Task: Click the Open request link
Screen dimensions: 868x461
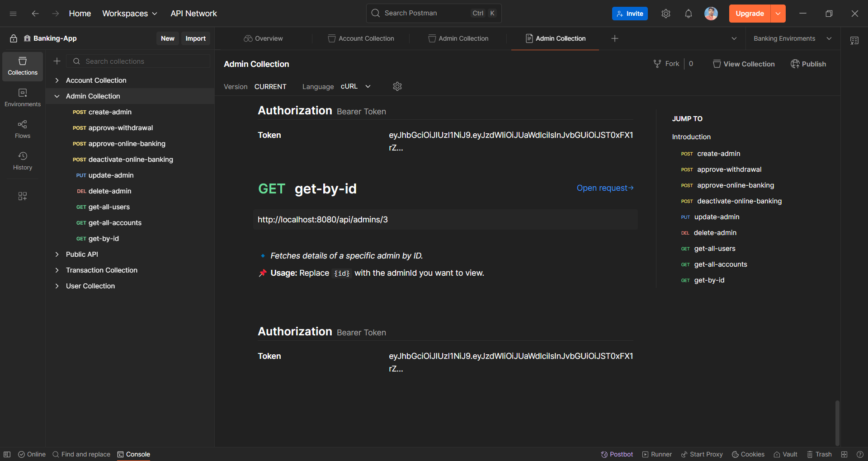Action: [604, 188]
